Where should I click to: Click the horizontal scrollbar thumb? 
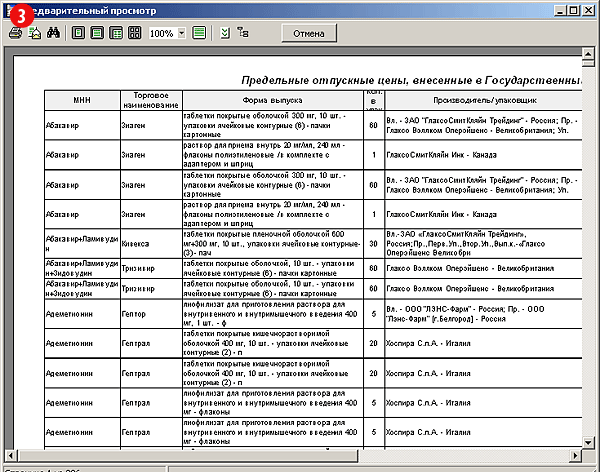[187, 456]
